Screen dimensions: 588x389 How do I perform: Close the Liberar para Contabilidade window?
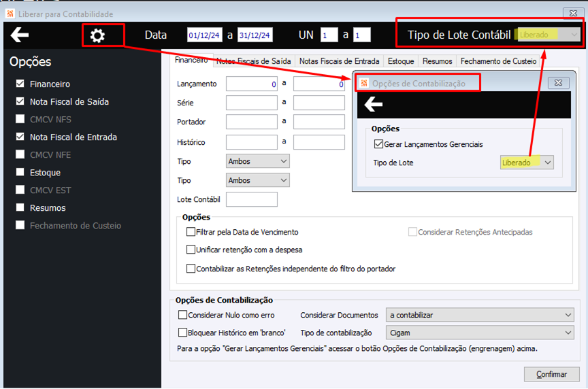point(573,13)
